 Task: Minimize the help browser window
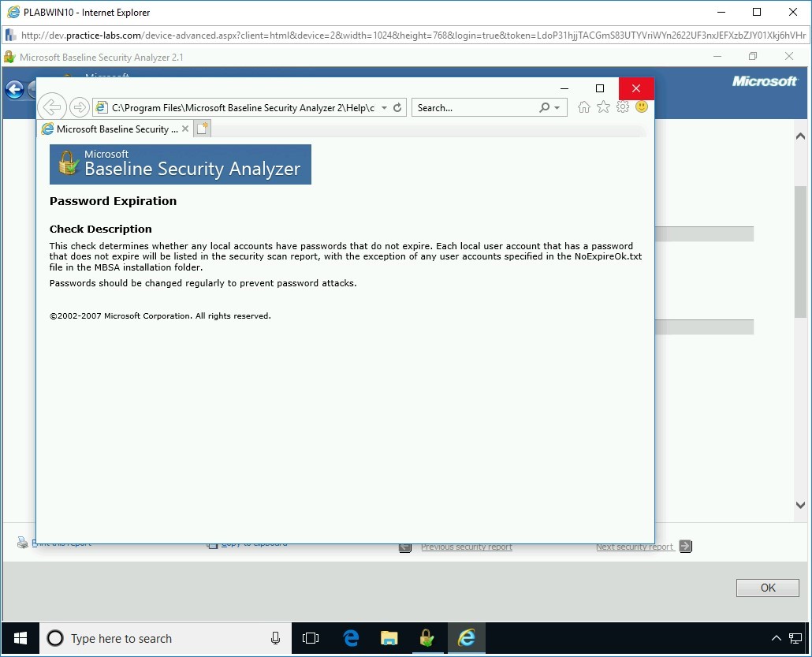click(564, 88)
